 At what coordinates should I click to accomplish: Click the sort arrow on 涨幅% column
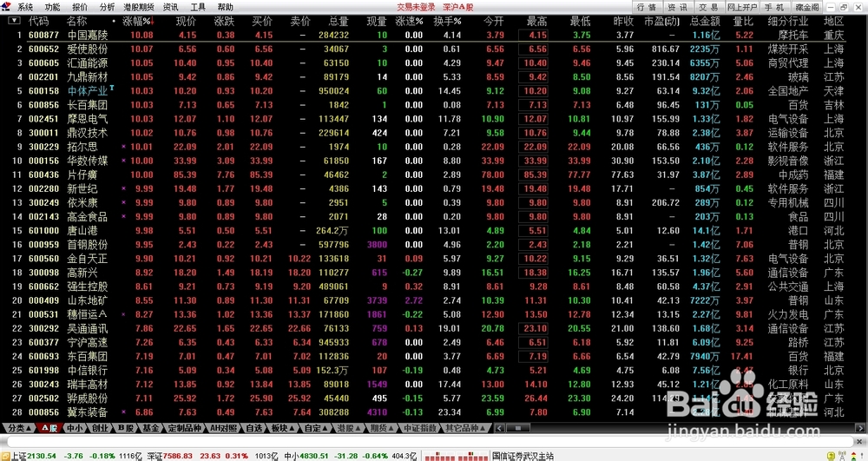(x=152, y=21)
